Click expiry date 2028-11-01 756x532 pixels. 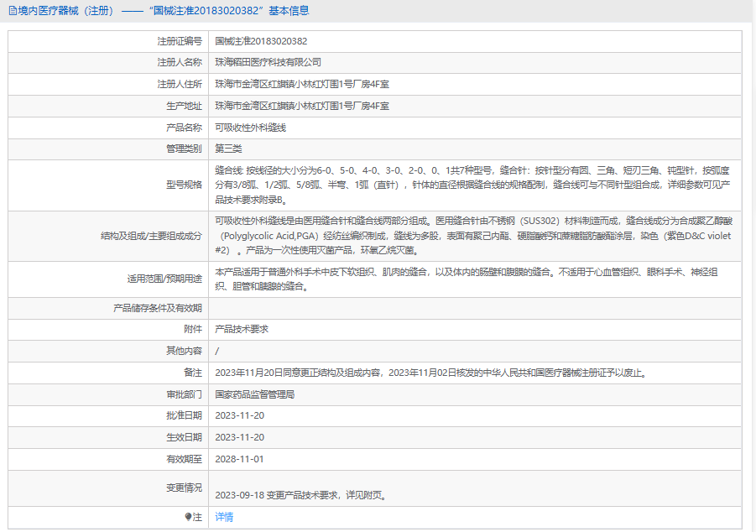(239, 460)
